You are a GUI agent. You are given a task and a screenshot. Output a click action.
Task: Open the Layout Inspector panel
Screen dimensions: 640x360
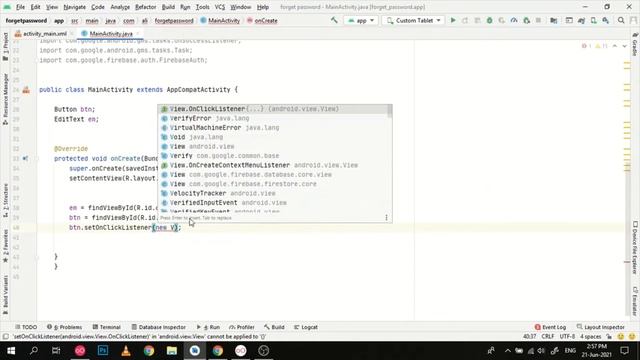point(600,327)
